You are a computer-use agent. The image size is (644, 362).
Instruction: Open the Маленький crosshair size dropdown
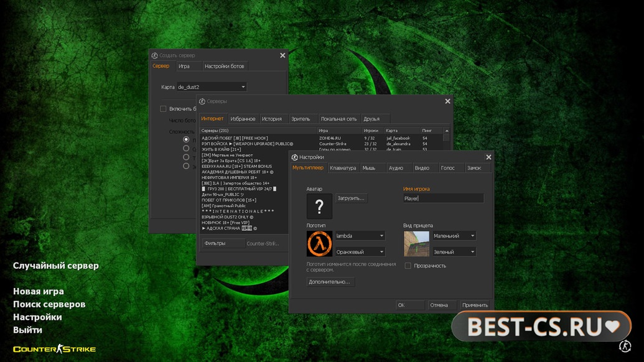(454, 236)
